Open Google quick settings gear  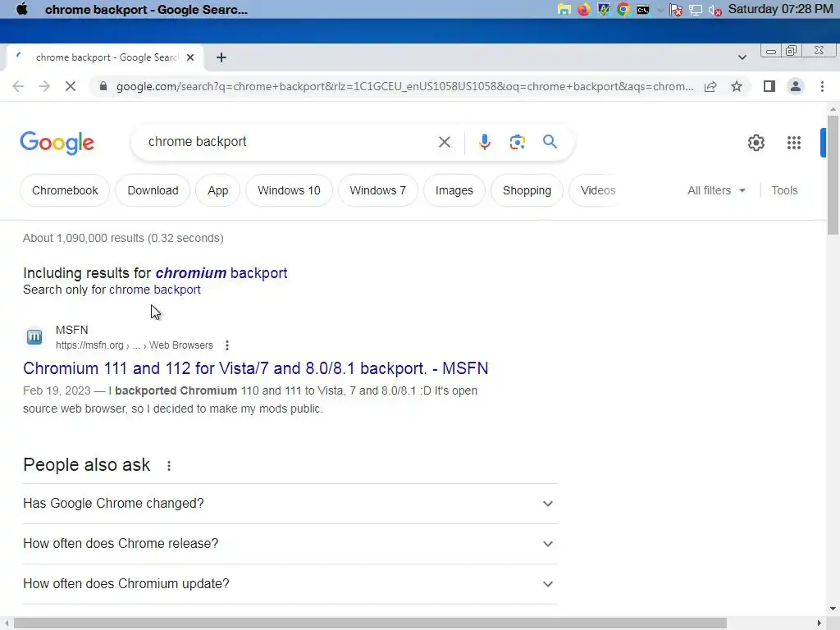[x=756, y=143]
